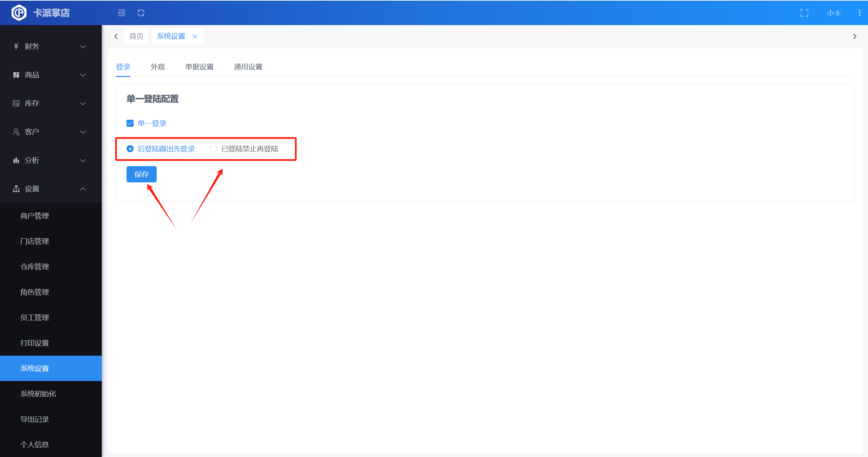Select 已登陆禁止再登陆 radio option
Image resolution: width=868 pixels, height=457 pixels.
[x=213, y=149]
